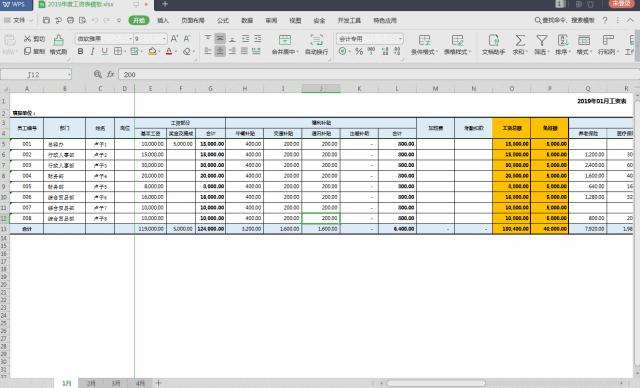Click the eraser clear-format icon
The image size is (640, 388).
pos(187,51)
